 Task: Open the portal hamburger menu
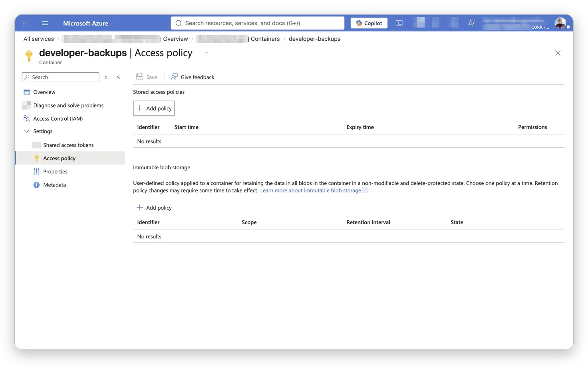pos(45,23)
